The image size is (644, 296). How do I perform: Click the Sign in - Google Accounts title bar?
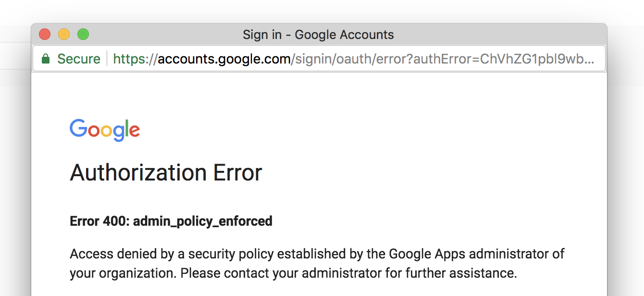coord(318,34)
